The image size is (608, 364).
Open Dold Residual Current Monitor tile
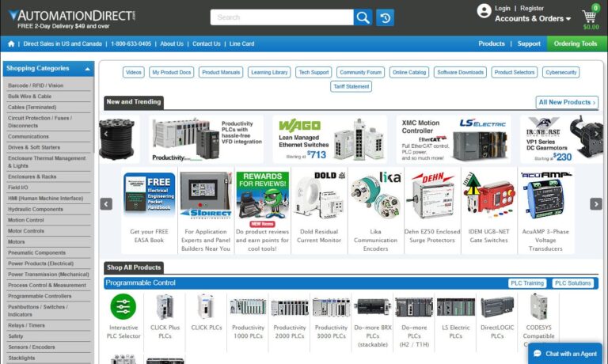click(319, 210)
